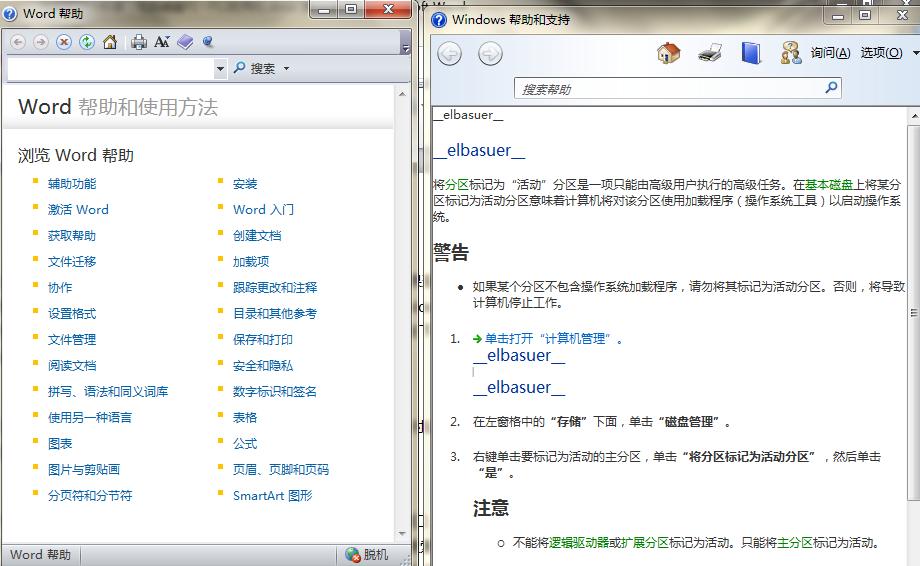Open the 激活 Word help topic
Viewport: 920px width, 566px height.
pos(78,209)
